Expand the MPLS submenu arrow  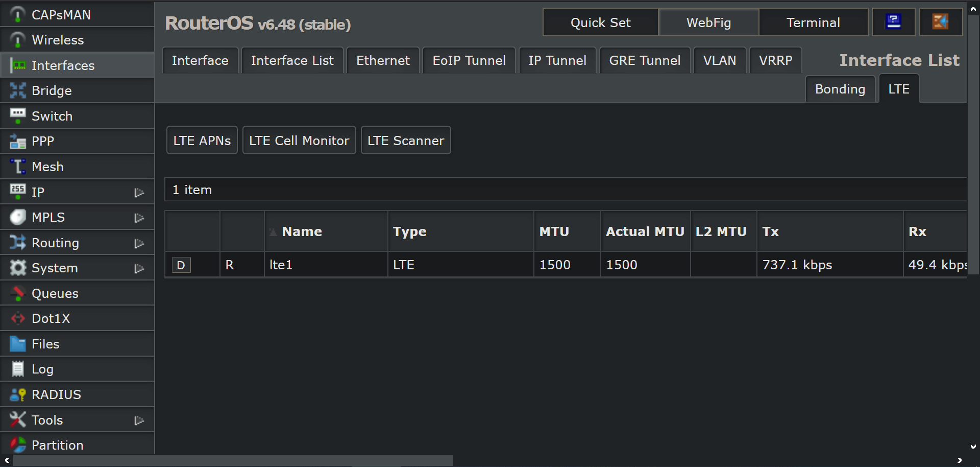[139, 218]
